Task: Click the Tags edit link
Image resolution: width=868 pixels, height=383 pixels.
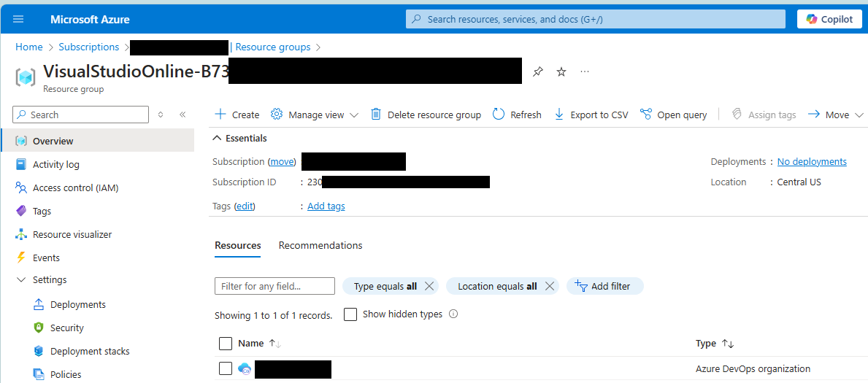Action: 245,206
